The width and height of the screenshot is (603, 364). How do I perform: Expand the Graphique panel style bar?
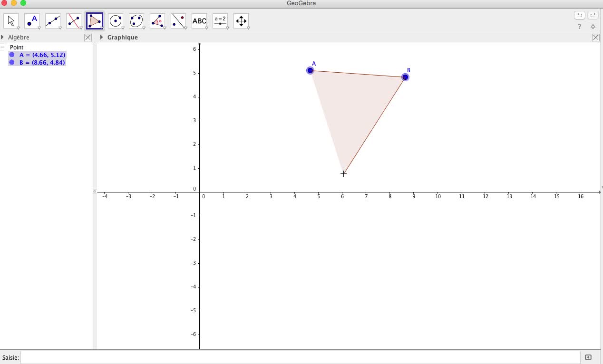101,38
